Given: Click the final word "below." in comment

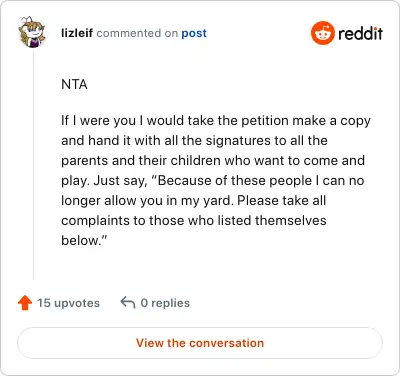Looking at the screenshot, I should click(84, 240).
